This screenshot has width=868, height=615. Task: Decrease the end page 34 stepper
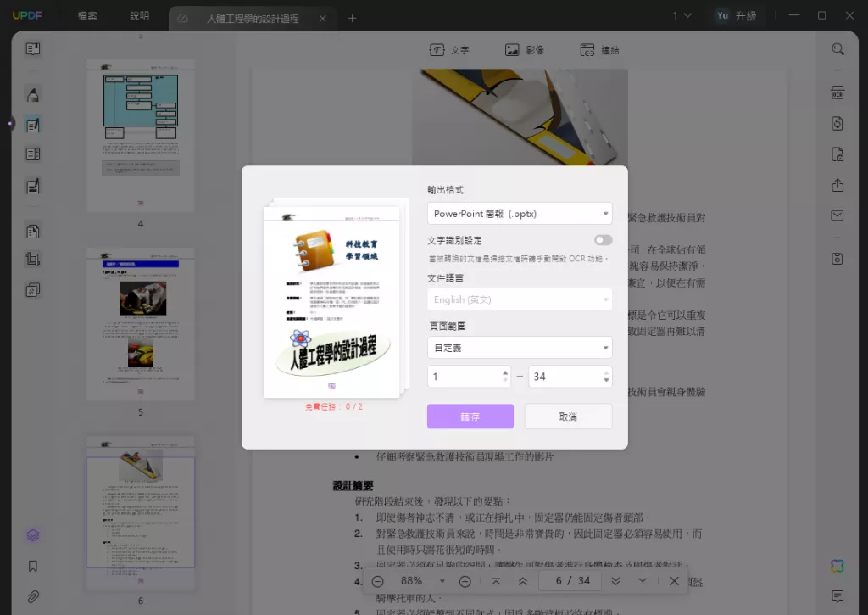coord(606,380)
